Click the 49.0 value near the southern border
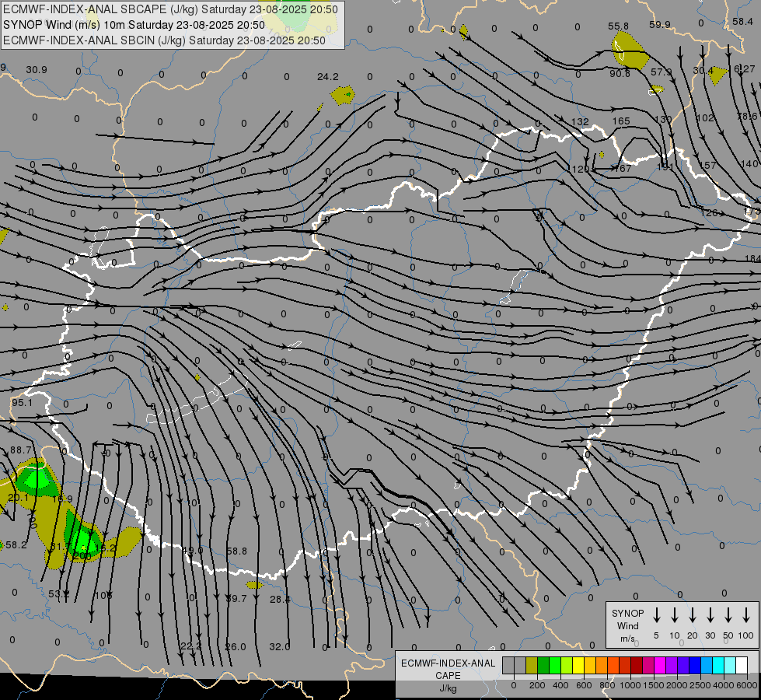 193,551
